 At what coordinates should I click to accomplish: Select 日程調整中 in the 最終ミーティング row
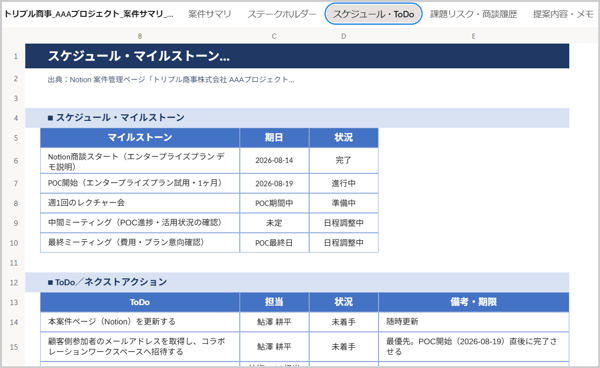(343, 243)
